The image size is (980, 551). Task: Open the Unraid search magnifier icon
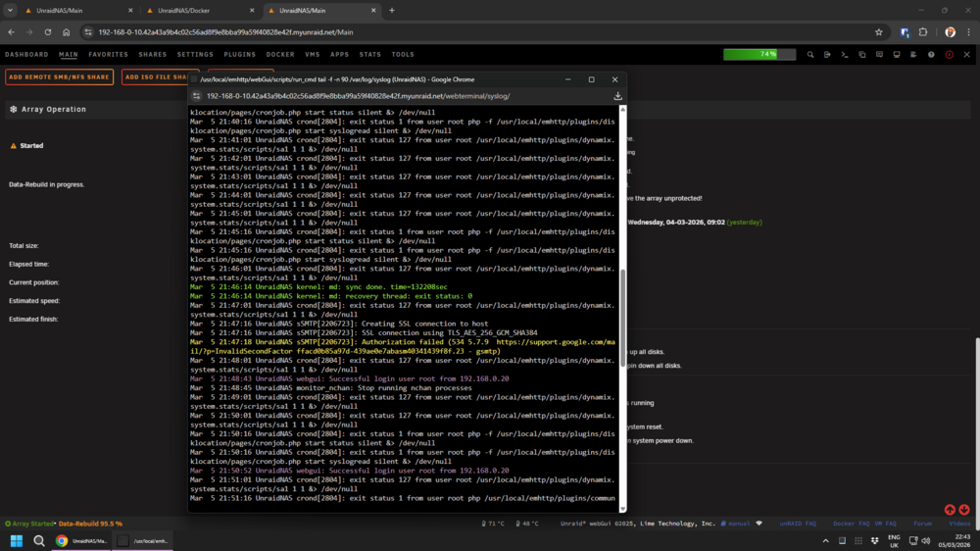(810, 54)
